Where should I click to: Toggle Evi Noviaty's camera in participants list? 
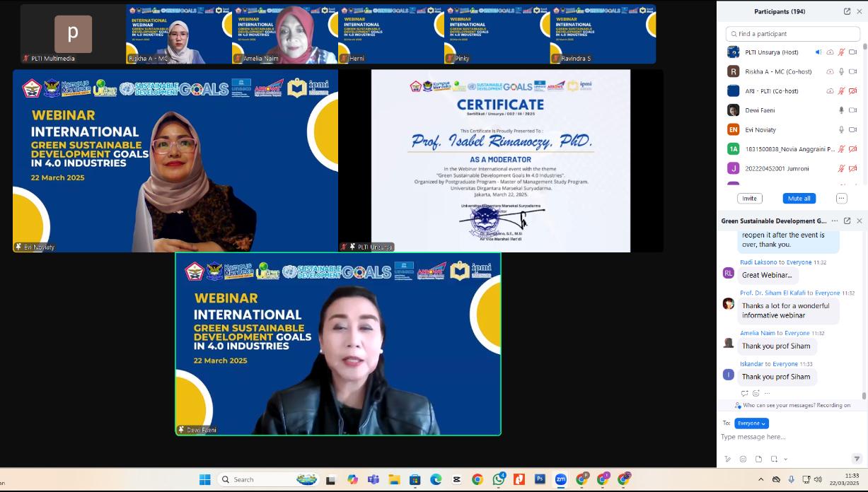[852, 130]
